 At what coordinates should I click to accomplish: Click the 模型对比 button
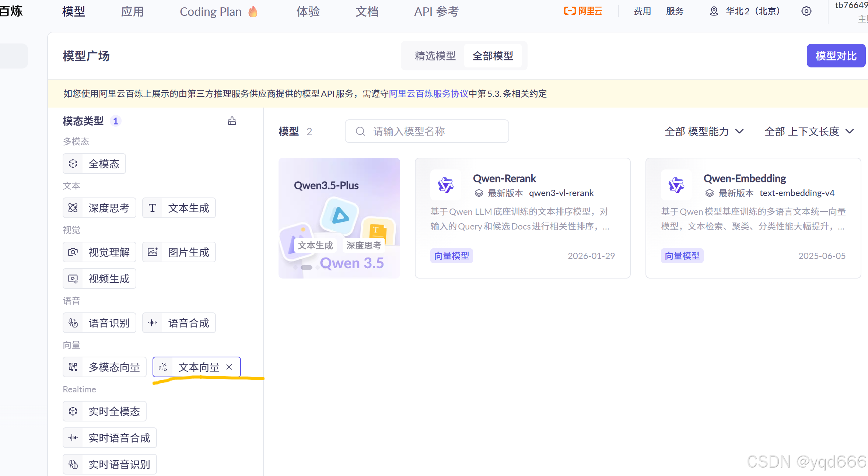tap(836, 56)
